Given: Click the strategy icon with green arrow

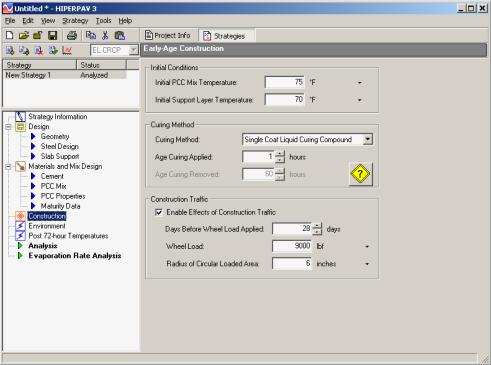Looking at the screenshot, I should [x=53, y=51].
